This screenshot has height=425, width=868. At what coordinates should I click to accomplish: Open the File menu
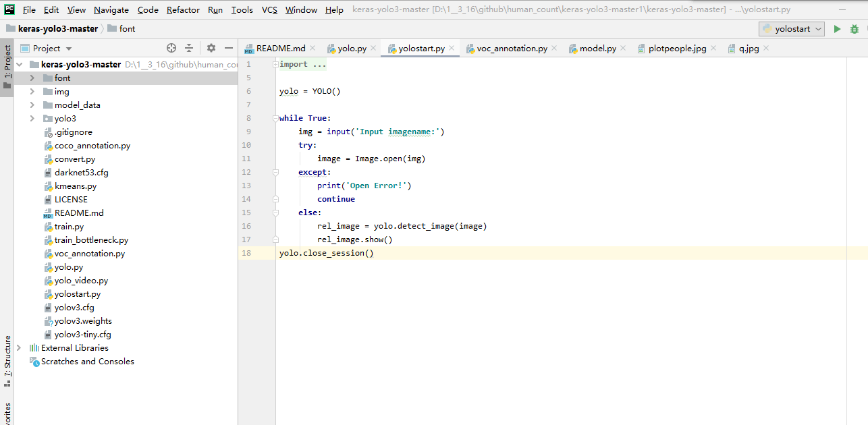tap(29, 10)
